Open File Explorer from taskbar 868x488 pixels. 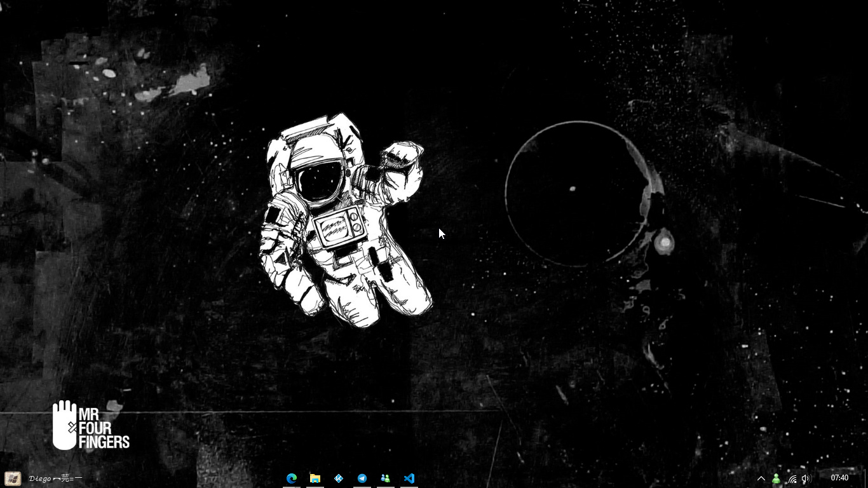click(x=315, y=478)
